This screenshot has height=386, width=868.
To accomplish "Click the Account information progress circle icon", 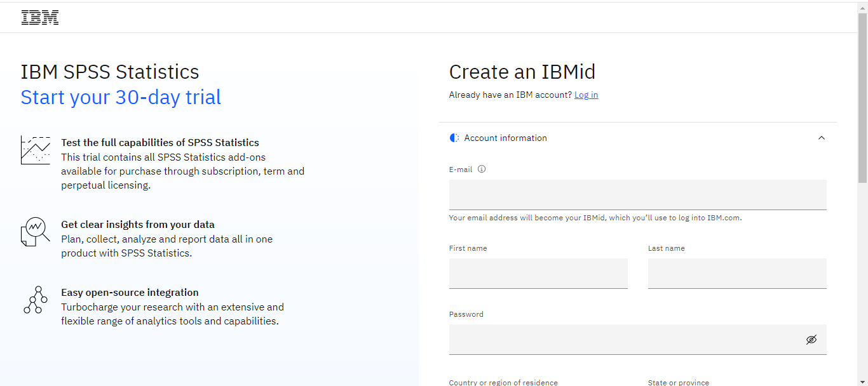I will coord(454,138).
